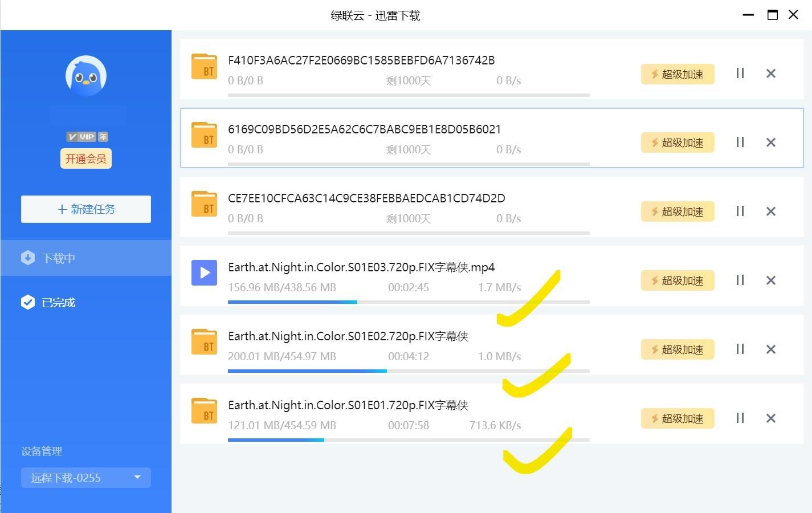This screenshot has height=513, width=812.
Task: Pause the F410F3A6 download task
Action: (x=740, y=73)
